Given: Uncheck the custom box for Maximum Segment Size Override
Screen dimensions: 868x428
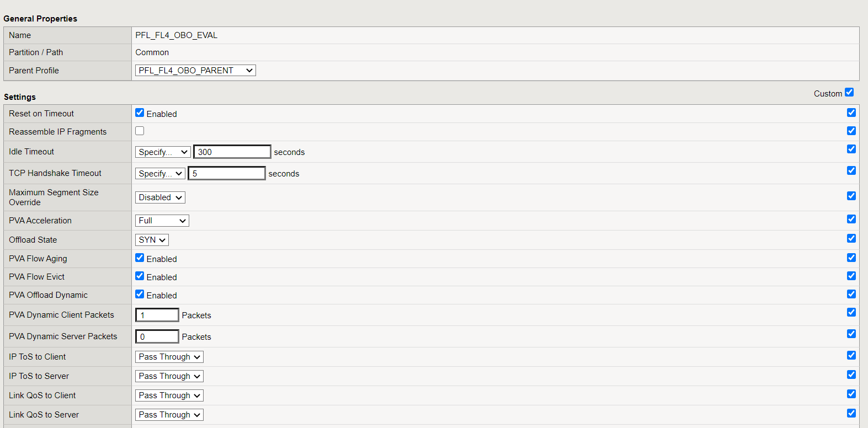Looking at the screenshot, I should tap(851, 196).
